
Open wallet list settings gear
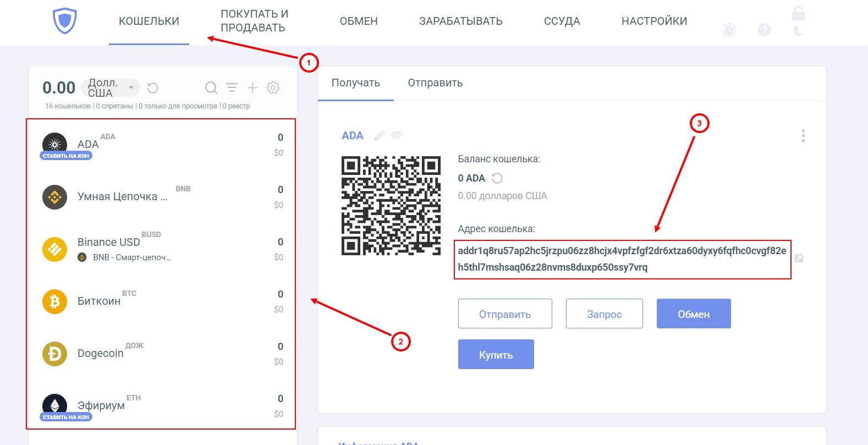pos(273,87)
